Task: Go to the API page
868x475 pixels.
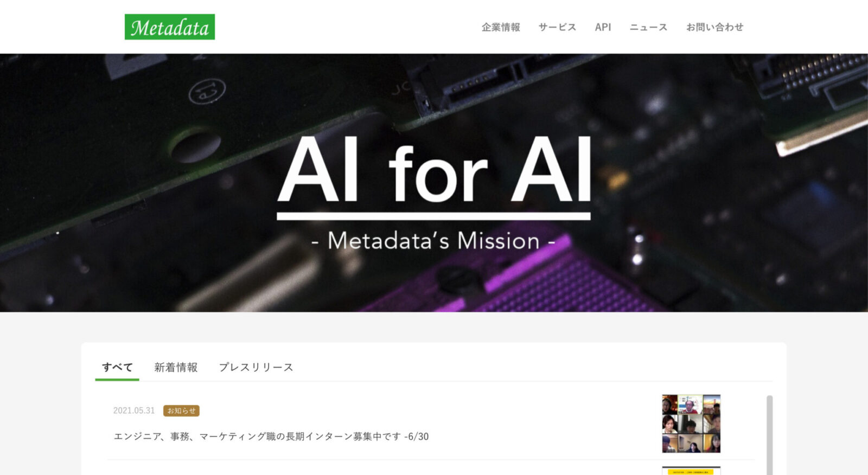Action: tap(603, 27)
